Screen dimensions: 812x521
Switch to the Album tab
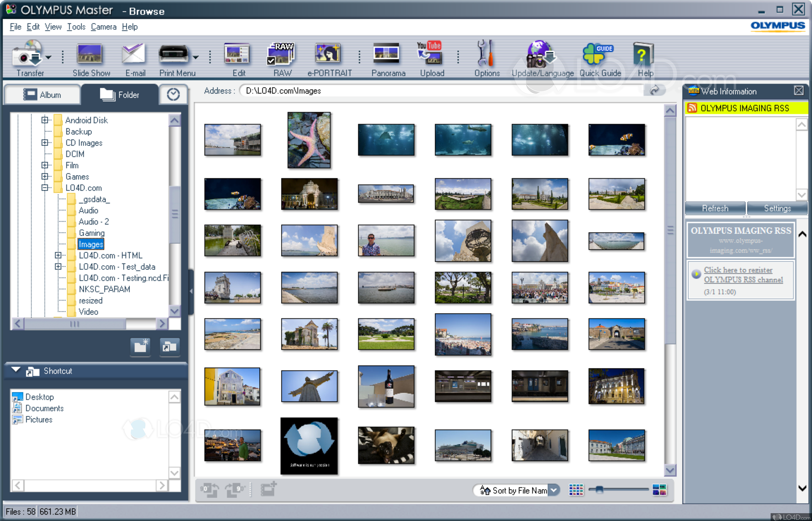(x=42, y=95)
